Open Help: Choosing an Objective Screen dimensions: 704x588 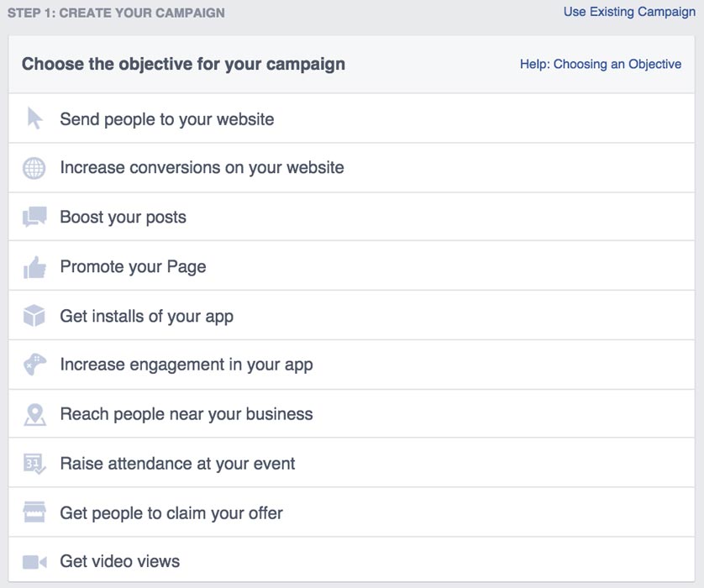point(598,64)
